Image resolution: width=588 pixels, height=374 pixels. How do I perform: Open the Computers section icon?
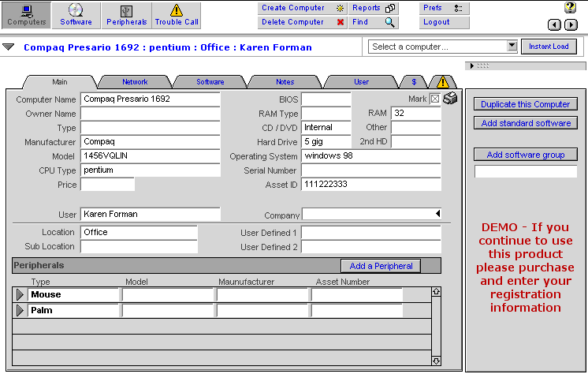[x=26, y=15]
